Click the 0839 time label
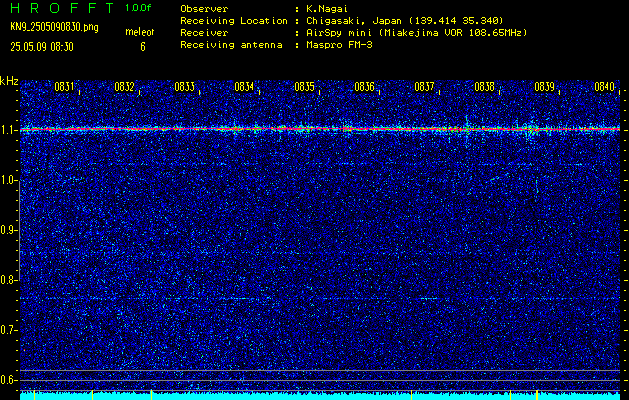 (x=544, y=87)
